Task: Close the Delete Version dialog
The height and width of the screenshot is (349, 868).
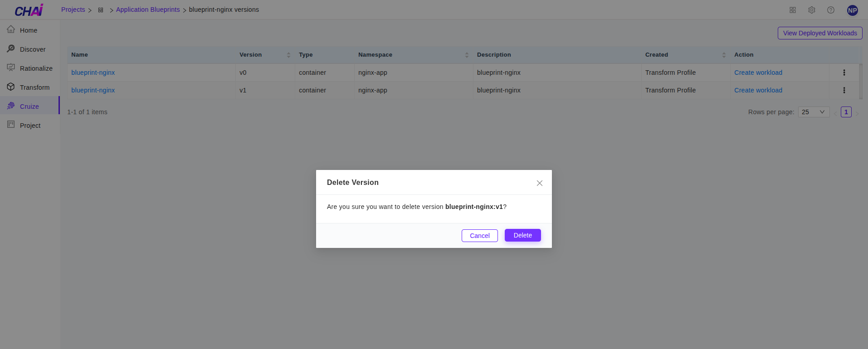Action: click(x=539, y=183)
